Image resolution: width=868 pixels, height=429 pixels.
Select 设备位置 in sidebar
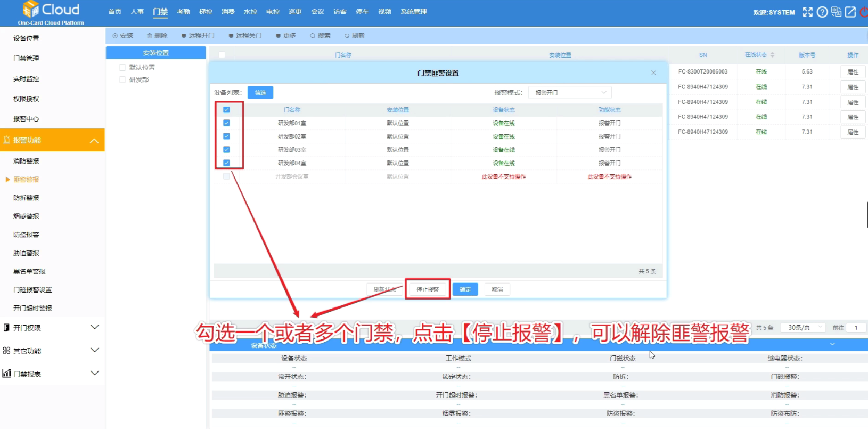pos(26,38)
